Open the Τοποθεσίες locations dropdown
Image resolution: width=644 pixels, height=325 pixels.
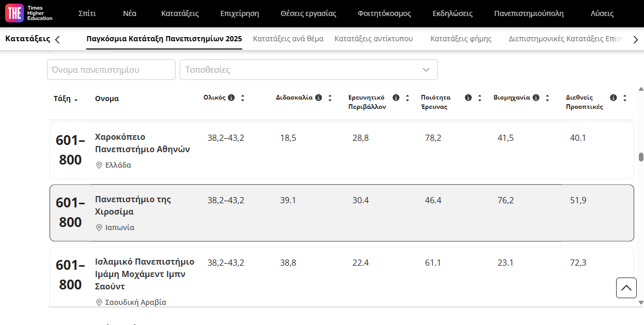point(308,70)
